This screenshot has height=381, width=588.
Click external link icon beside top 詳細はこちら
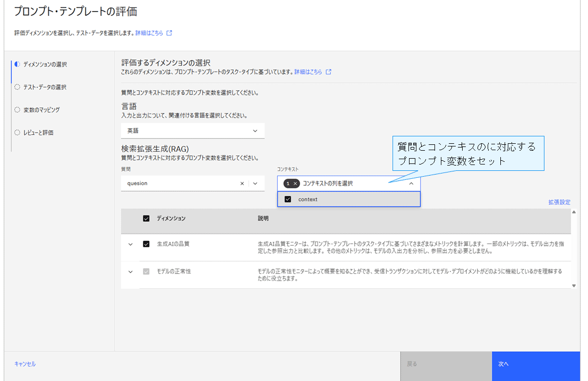click(169, 33)
